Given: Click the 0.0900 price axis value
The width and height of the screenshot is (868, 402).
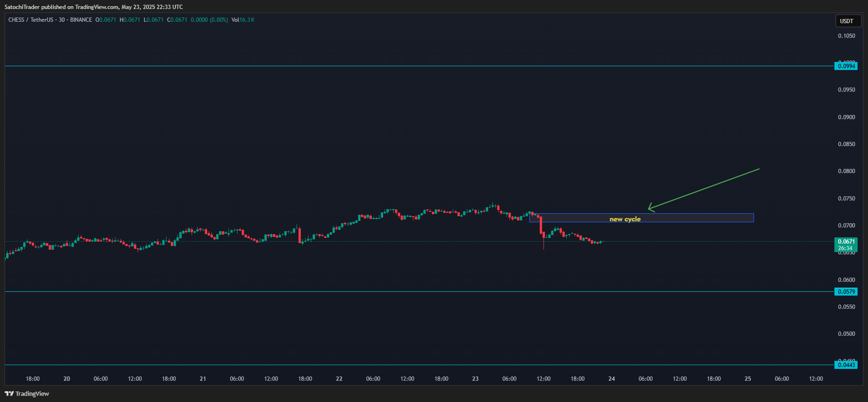Looking at the screenshot, I should [846, 117].
